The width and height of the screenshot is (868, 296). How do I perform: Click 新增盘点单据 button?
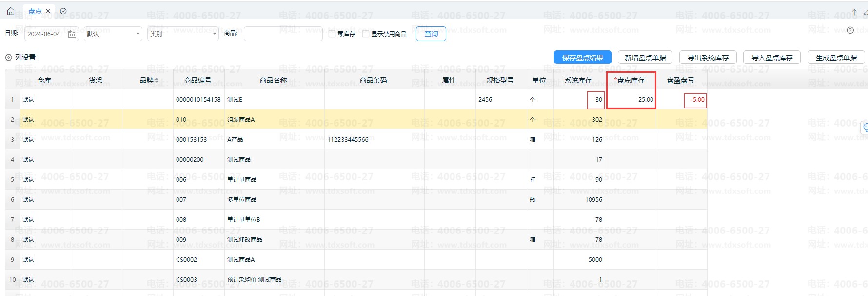(645, 58)
